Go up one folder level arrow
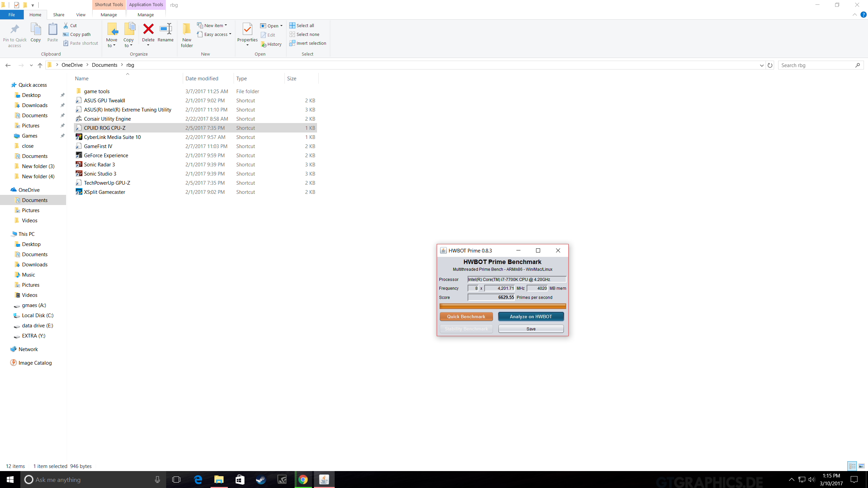Viewport: 868px width, 488px height. [x=40, y=65]
